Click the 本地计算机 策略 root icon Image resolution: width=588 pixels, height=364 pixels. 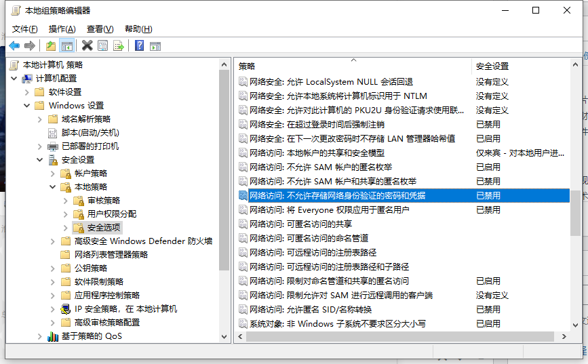point(14,65)
